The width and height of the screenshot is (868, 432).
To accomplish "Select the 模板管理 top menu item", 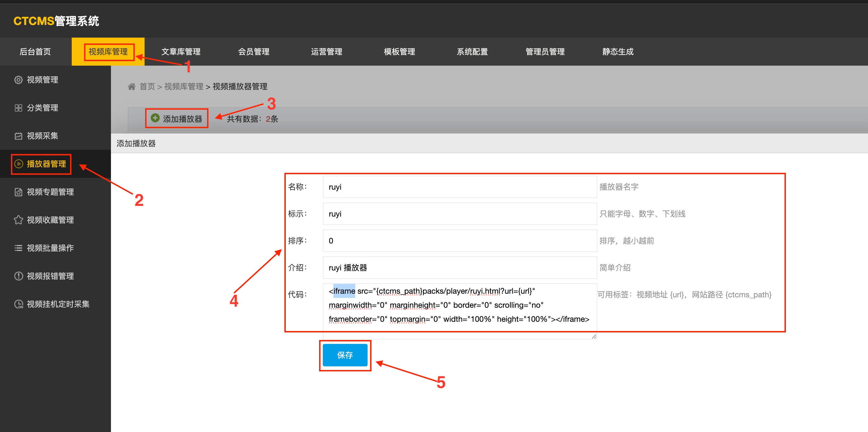I will (x=399, y=52).
